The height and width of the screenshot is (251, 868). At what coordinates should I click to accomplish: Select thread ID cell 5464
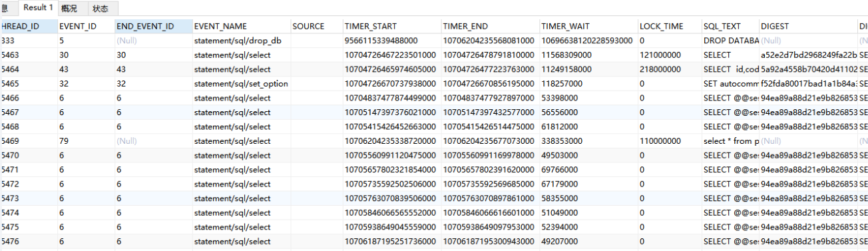click(x=28, y=69)
